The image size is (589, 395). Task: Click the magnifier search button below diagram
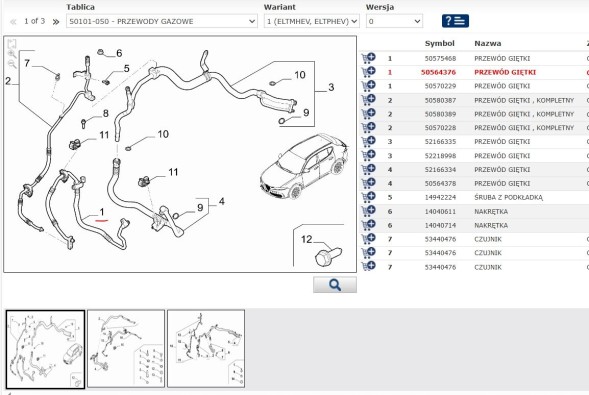335,285
